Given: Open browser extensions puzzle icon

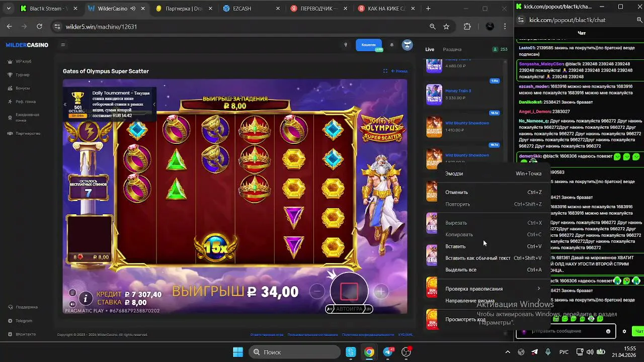Looking at the screenshot, I should tap(467, 27).
